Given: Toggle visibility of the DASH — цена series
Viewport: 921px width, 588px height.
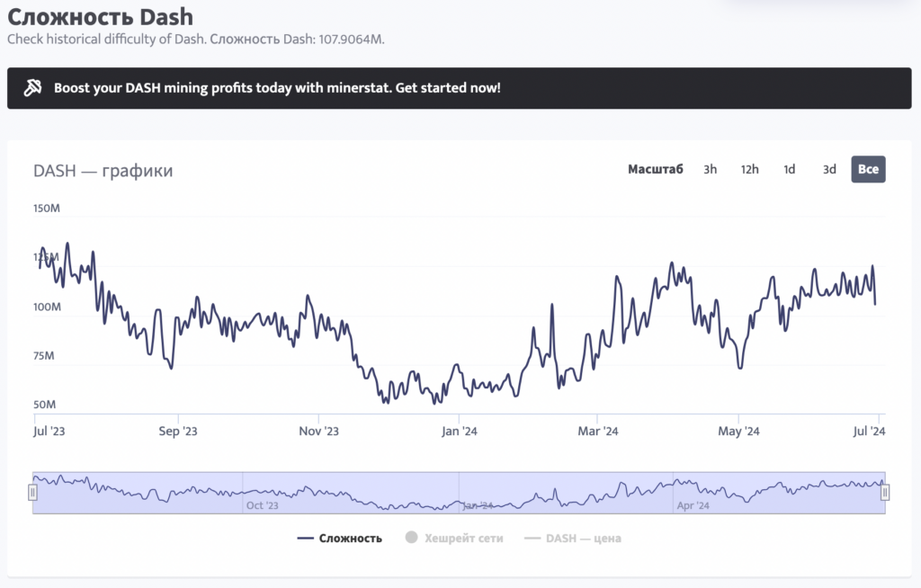Looking at the screenshot, I should click(583, 538).
